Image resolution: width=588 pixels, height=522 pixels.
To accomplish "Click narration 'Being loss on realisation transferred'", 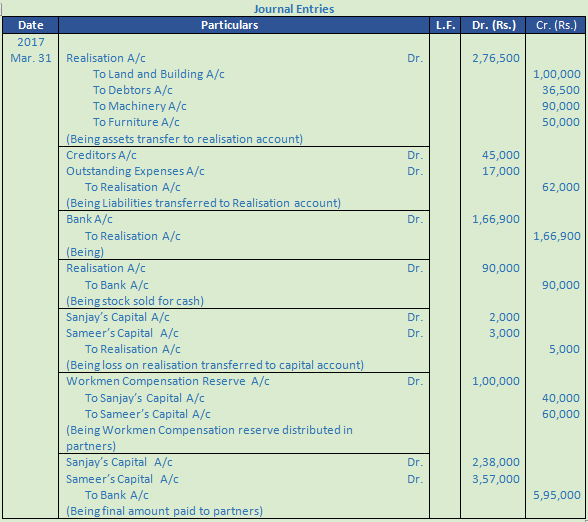I will point(215,365).
